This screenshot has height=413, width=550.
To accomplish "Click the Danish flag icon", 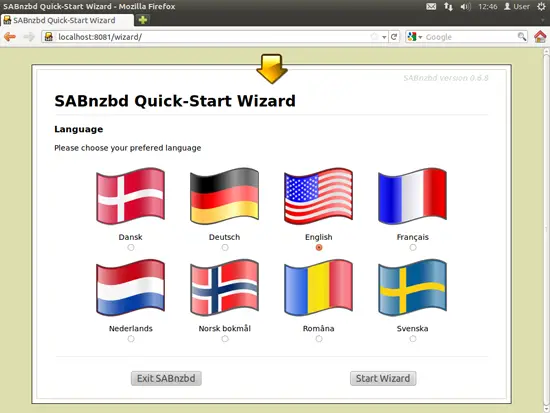I will click(130, 196).
